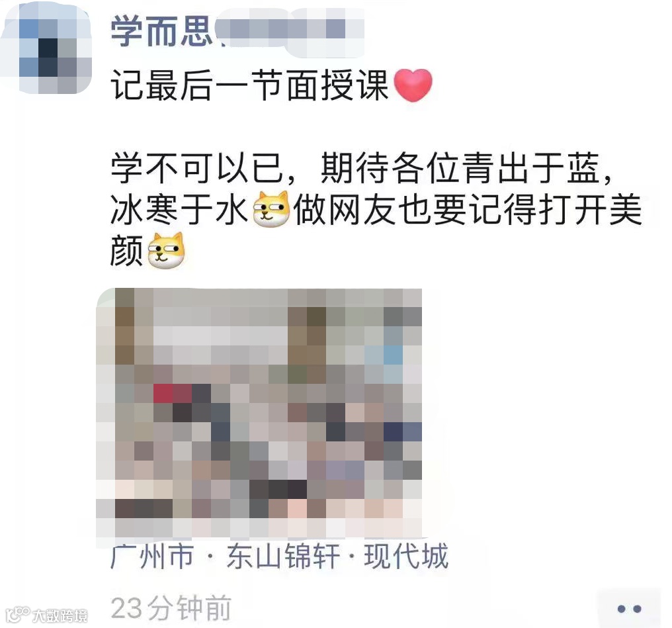Click the character 记 starting the title
The height and width of the screenshot is (628, 672).
[x=127, y=86]
